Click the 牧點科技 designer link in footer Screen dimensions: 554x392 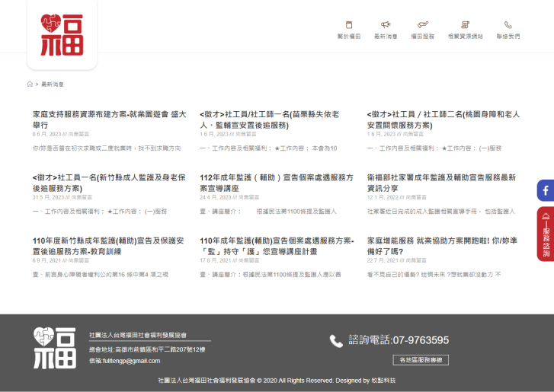(x=383, y=381)
